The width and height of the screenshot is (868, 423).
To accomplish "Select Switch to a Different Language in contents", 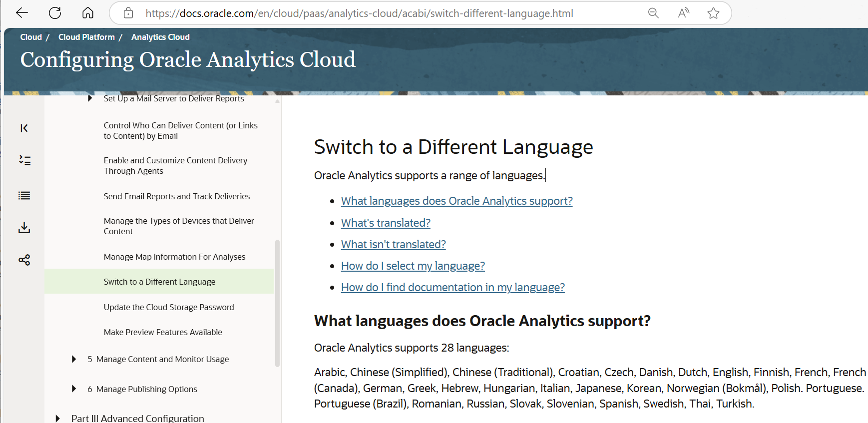I will (x=159, y=282).
